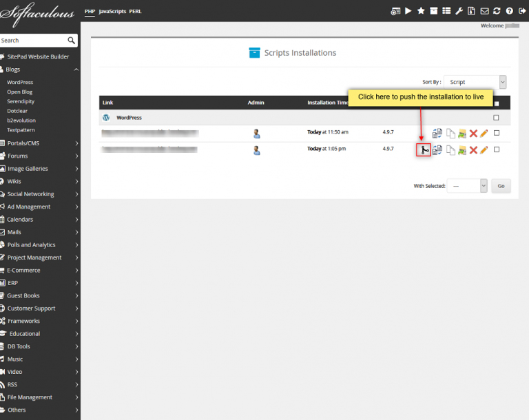Screen dimensions: 529x420
Task: Expand the Portals/CMS category
Action: point(76,143)
